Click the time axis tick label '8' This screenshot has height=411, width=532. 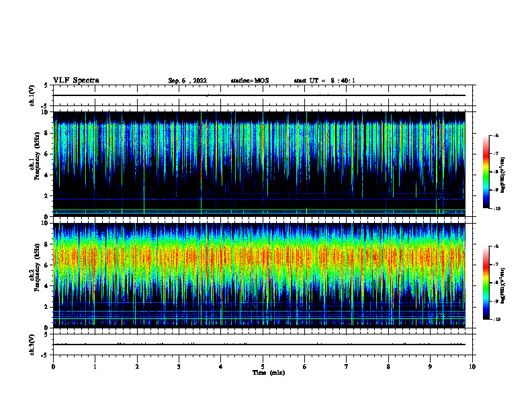click(x=388, y=367)
